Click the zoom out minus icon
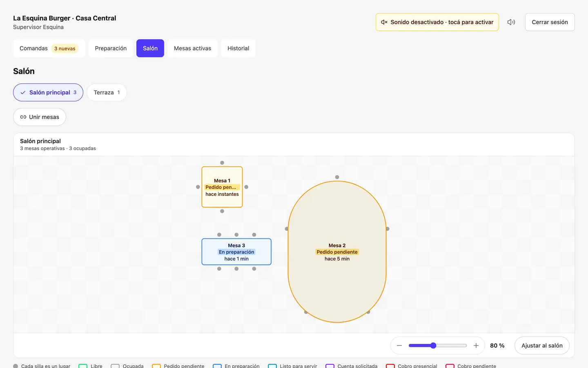The image size is (588, 368). pos(399,346)
